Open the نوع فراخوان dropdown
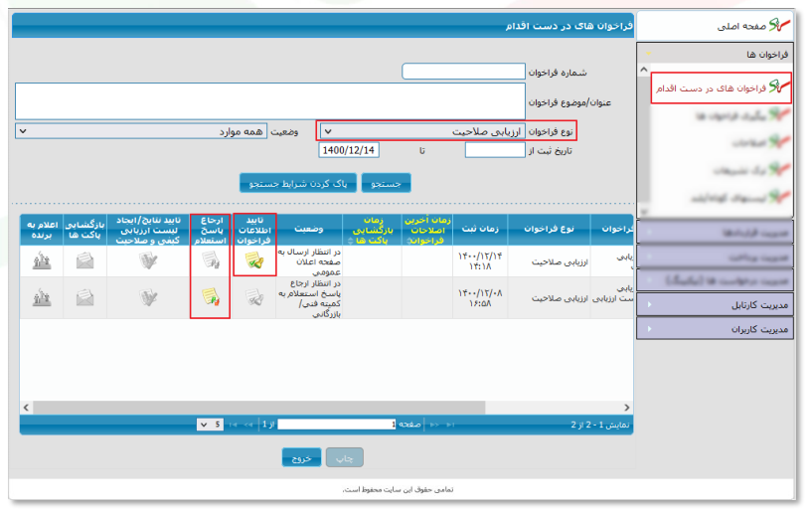 [422, 131]
